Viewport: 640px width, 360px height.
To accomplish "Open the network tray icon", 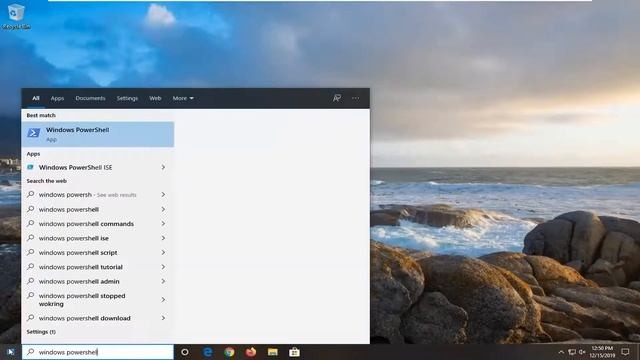I will (572, 352).
